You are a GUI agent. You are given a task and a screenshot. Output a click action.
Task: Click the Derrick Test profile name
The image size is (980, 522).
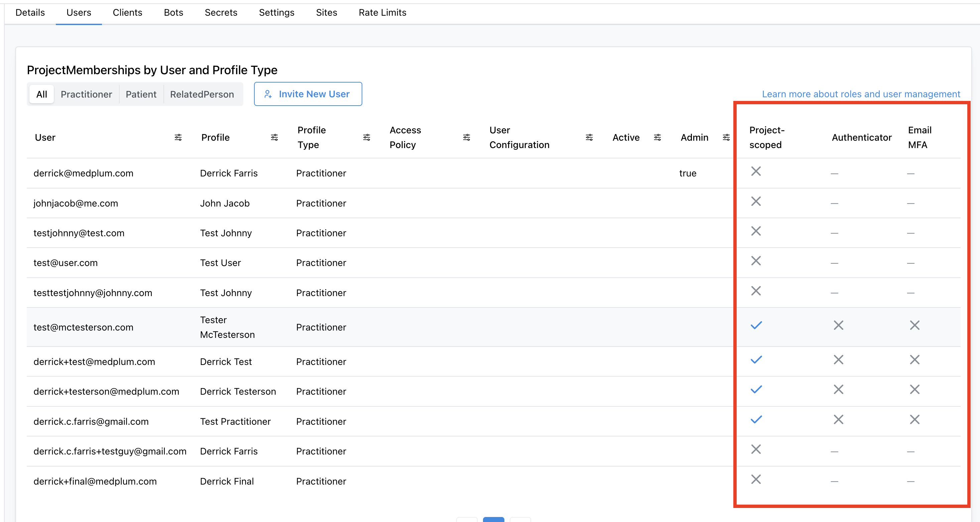pyautogui.click(x=226, y=362)
